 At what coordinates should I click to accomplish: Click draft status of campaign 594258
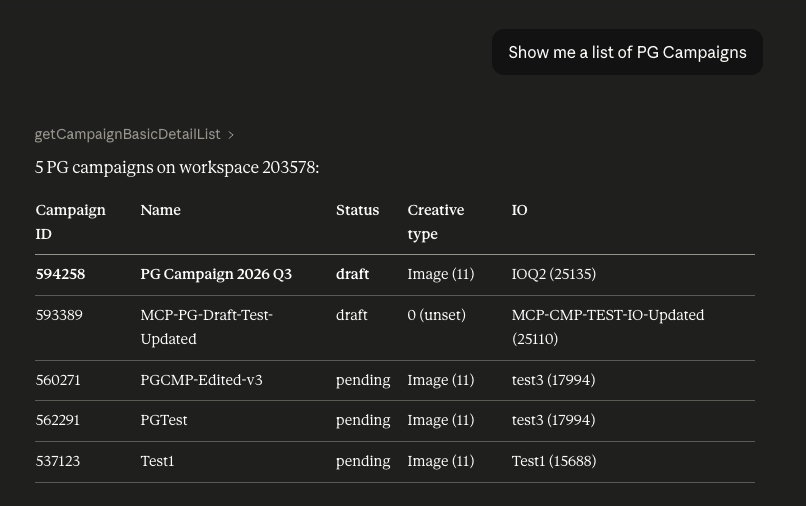(352, 274)
